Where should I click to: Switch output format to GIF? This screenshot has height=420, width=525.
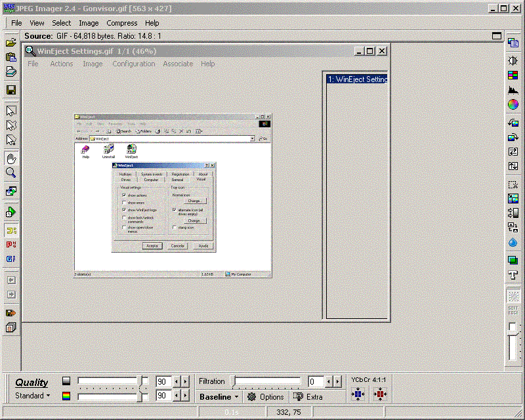(x=11, y=259)
